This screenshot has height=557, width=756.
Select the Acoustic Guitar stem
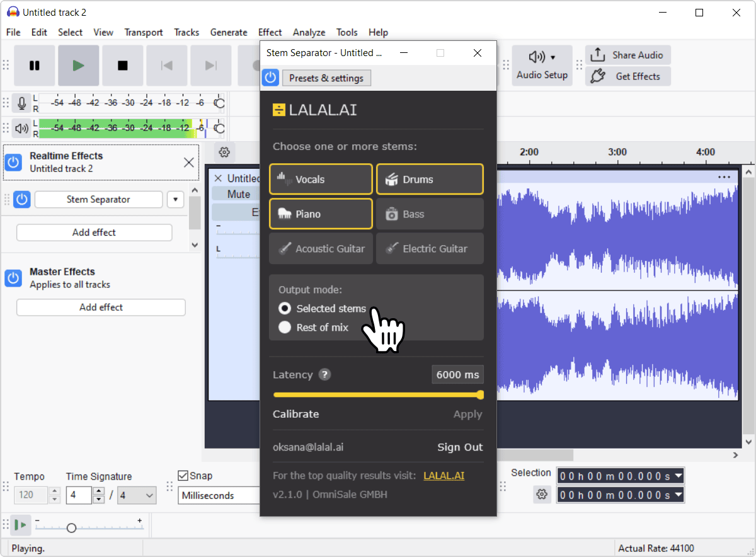click(321, 249)
